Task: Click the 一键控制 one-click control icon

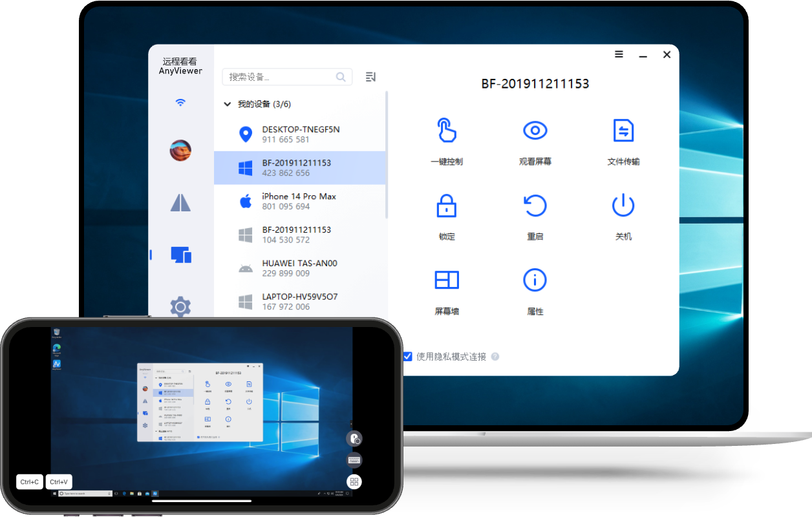Action: click(446, 131)
